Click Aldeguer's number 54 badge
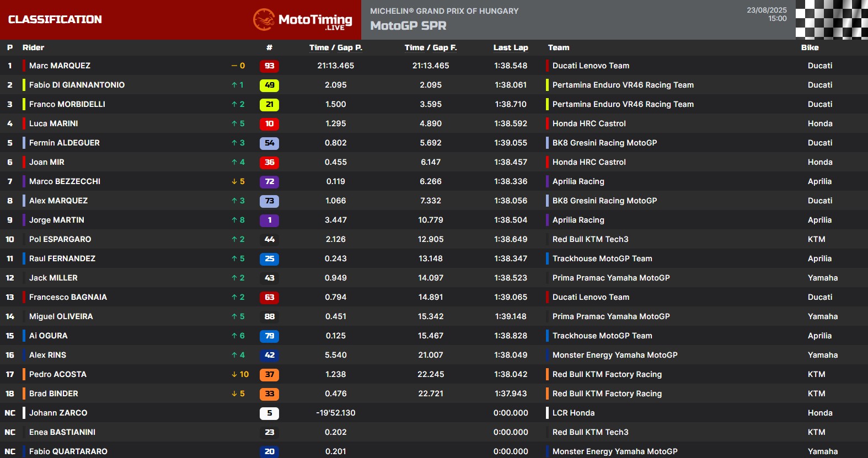Viewport: 868px width, 458px height. pos(269,143)
